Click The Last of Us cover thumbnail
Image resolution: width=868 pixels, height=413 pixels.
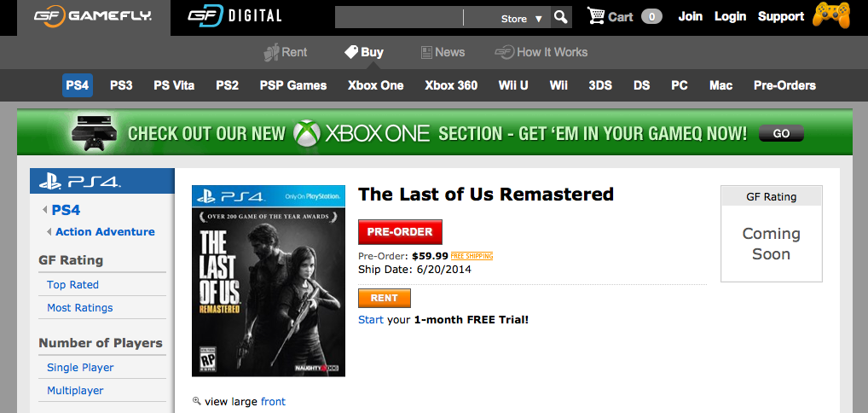point(269,281)
